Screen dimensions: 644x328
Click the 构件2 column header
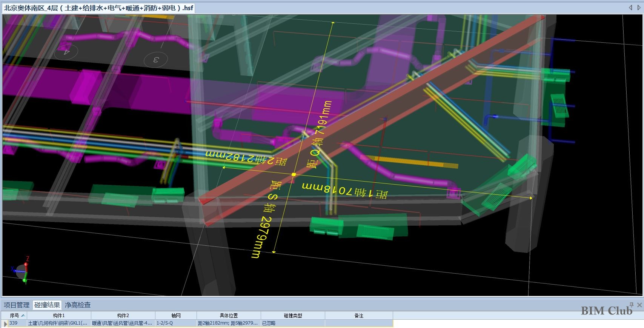pyautogui.click(x=123, y=316)
